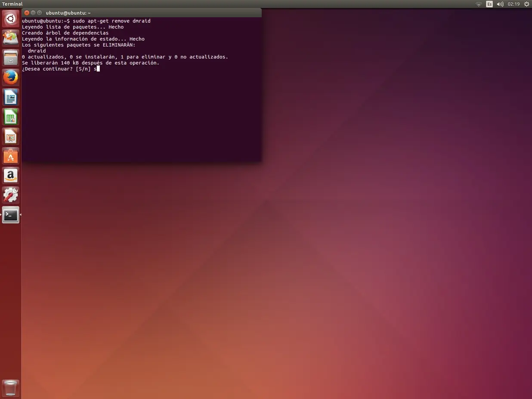Open the Amazon launcher icon
Viewport: 532px width, 399px height.
(x=10, y=176)
